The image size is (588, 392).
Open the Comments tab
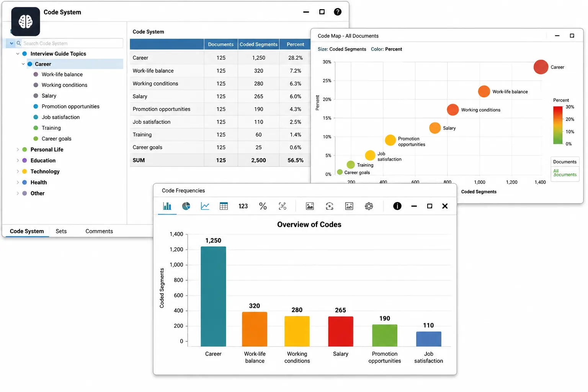click(99, 231)
